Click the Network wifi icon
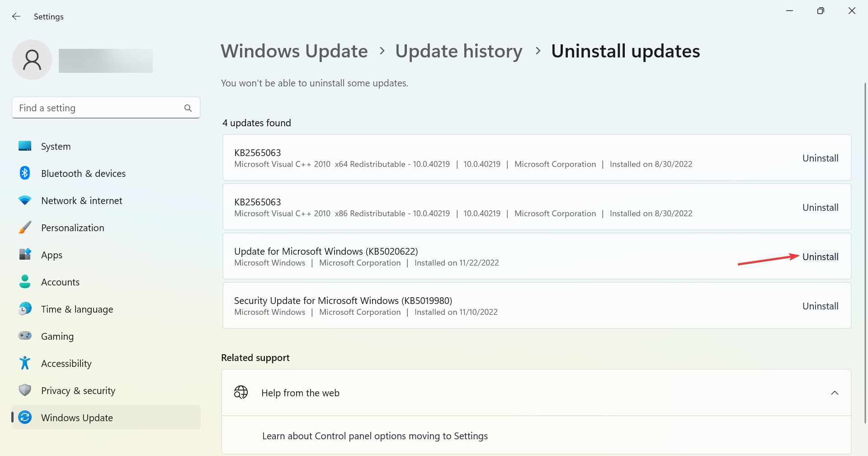Image resolution: width=868 pixels, height=456 pixels. pos(25,200)
